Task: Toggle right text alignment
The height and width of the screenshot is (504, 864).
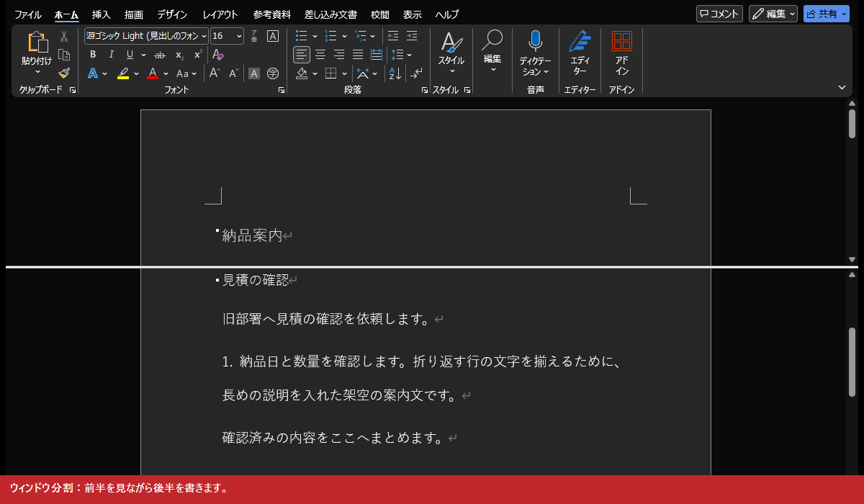Action: coord(339,55)
